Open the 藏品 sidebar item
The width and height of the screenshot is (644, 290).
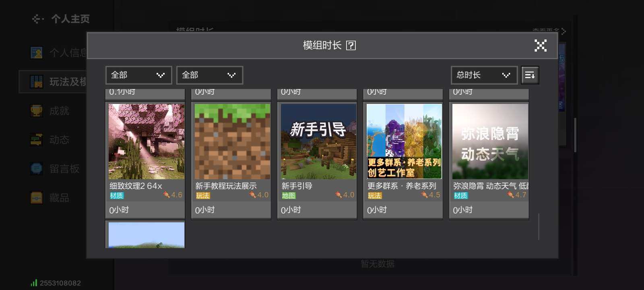tap(52, 198)
